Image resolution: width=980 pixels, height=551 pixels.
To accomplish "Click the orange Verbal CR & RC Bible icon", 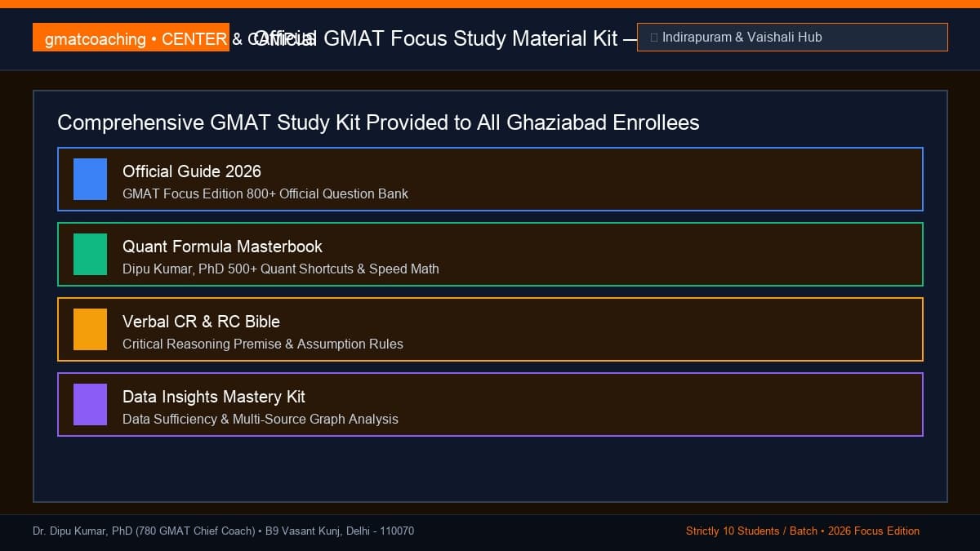I will tap(90, 329).
